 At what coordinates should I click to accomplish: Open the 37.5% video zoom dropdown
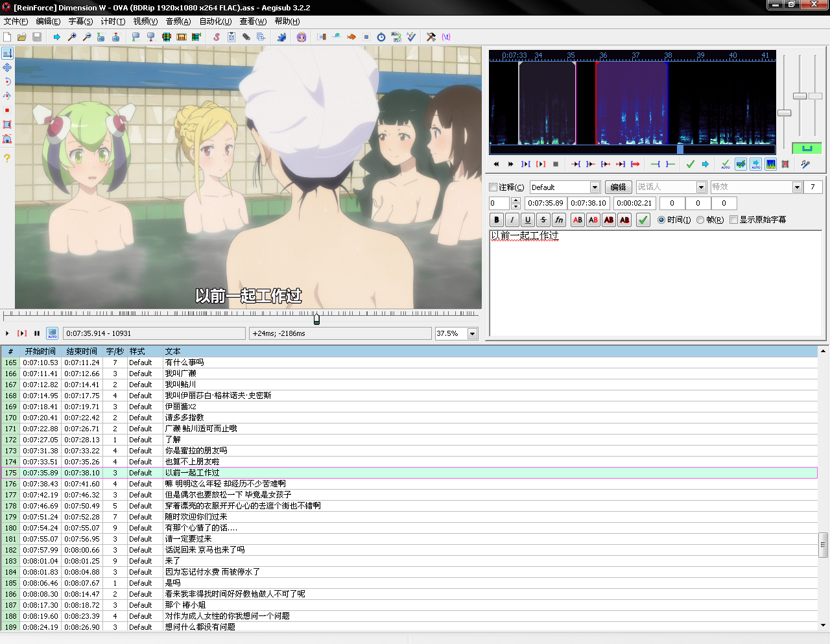click(x=472, y=333)
